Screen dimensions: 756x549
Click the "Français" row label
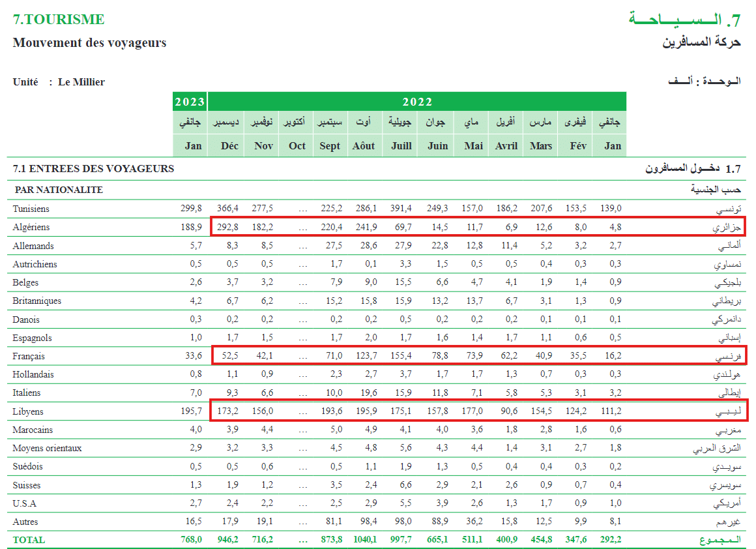tap(29, 356)
